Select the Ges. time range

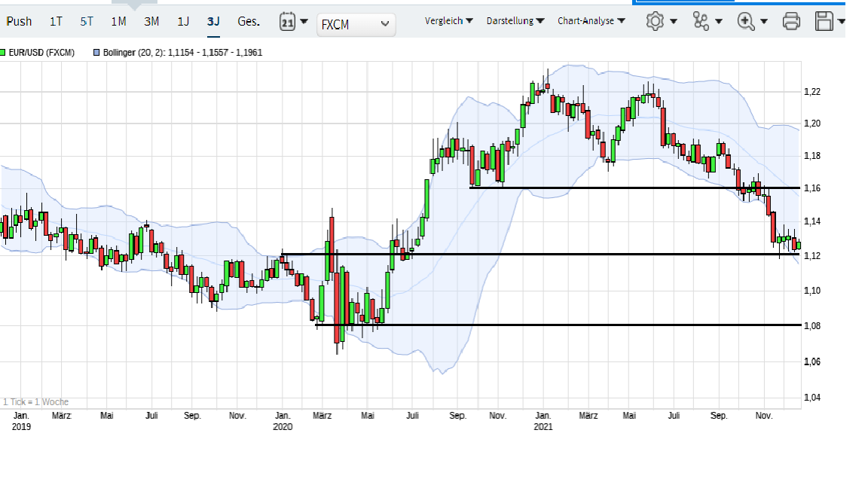247,21
